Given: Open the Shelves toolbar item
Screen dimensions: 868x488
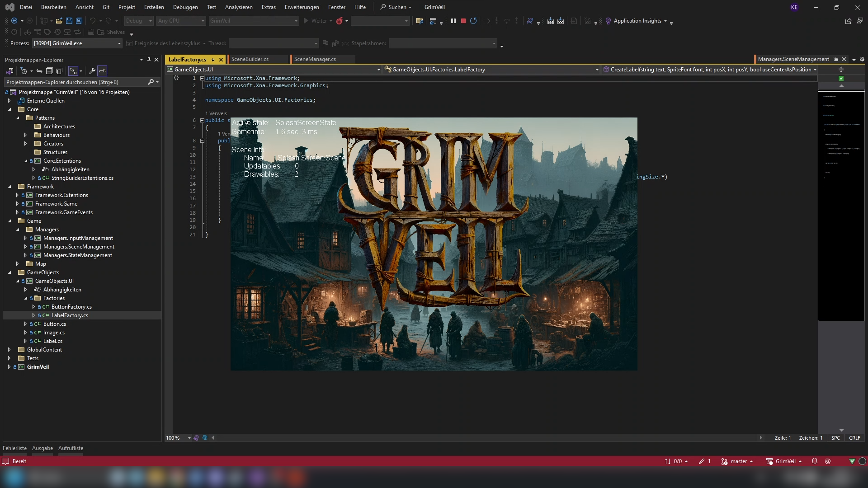Looking at the screenshot, I should tap(111, 32).
